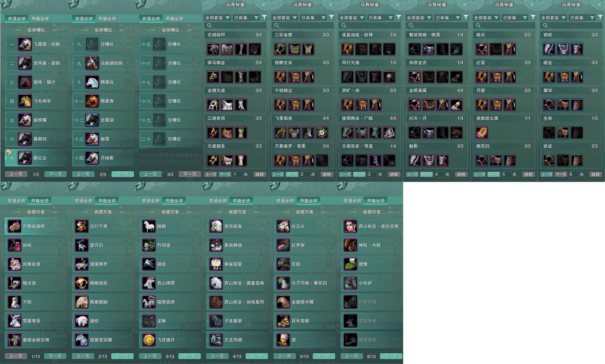Screen dimensions: 605x364
Task: Open 不想走路鸭 collectible mount icon
Action: click(15, 226)
